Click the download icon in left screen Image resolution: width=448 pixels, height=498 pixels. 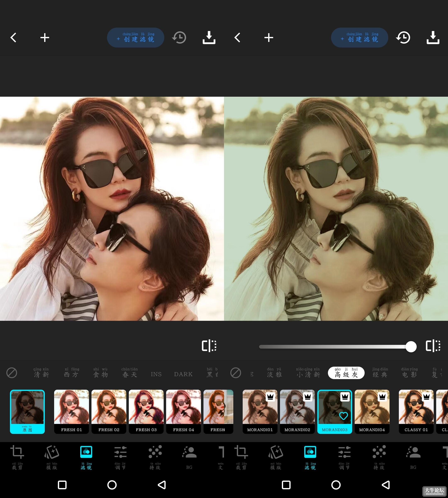coord(209,38)
